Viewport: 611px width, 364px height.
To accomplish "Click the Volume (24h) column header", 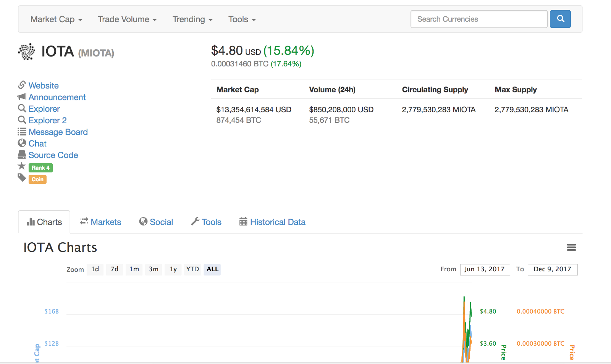I will [x=332, y=90].
